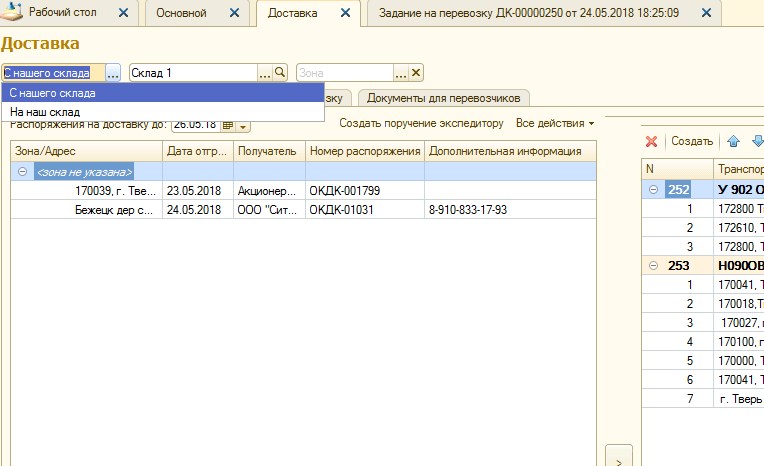The height and width of the screenshot is (466, 764).
Task: Collapse route group 253
Action: point(652,265)
